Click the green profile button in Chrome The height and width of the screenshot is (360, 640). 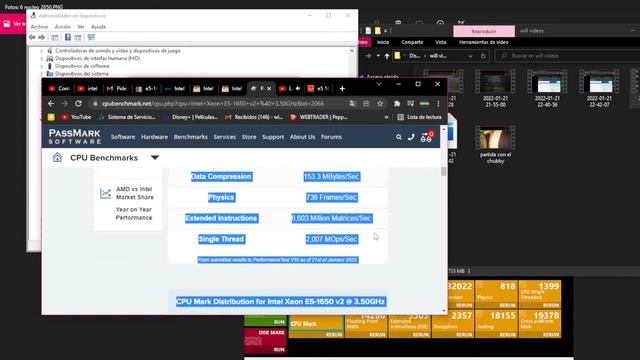pyautogui.click(x=424, y=104)
